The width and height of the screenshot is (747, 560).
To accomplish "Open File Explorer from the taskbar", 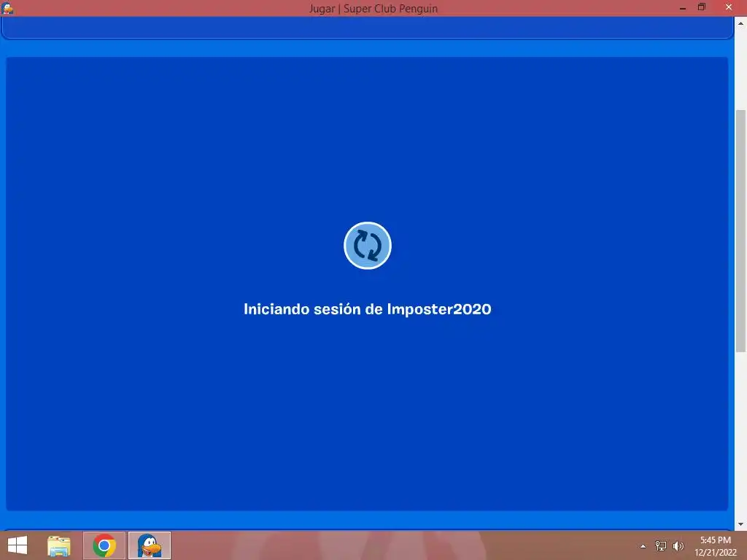I will [59, 545].
